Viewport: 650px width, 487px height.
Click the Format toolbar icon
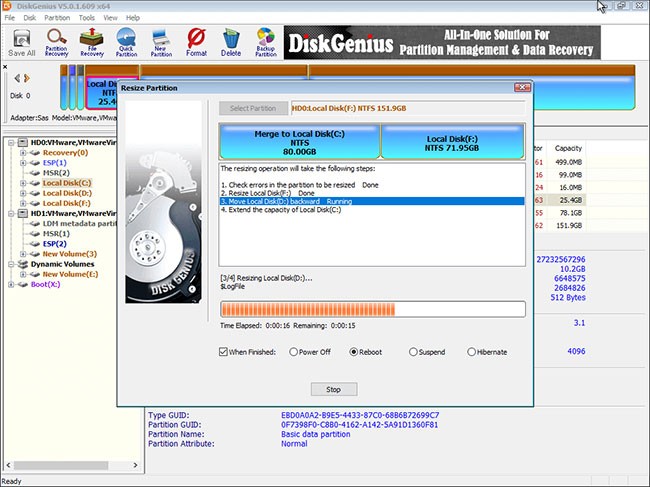[x=196, y=42]
